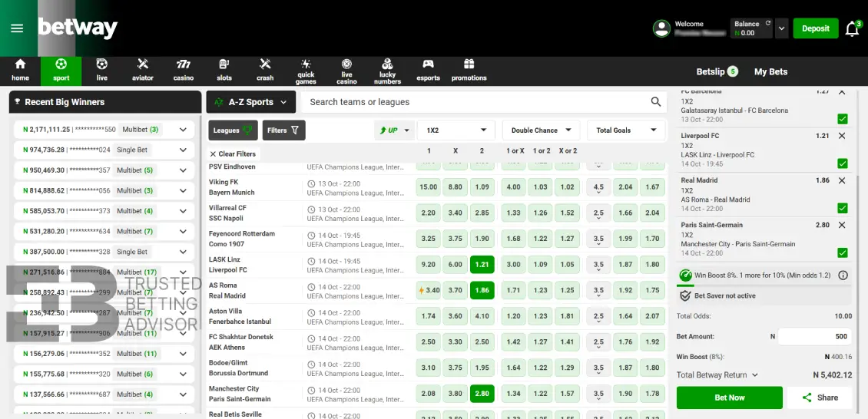Click the Bet Amount input field

(815, 336)
